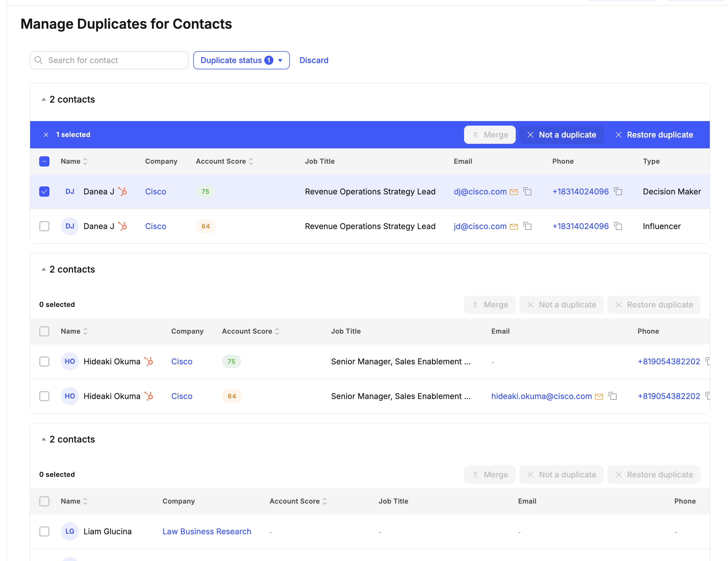Screen dimensions: 728x561
Task: Copy phone +18314024096 via its copy icon
Action: (619, 192)
